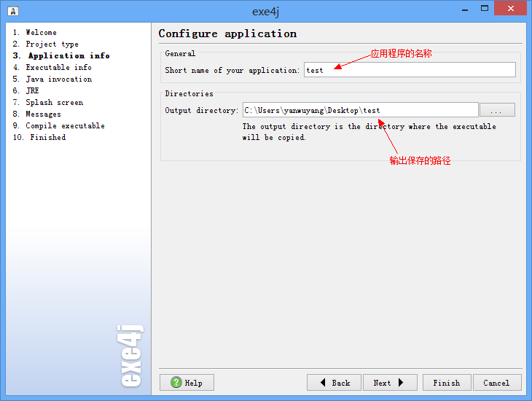
Task: Proceed with the Next button
Action: 390,383
